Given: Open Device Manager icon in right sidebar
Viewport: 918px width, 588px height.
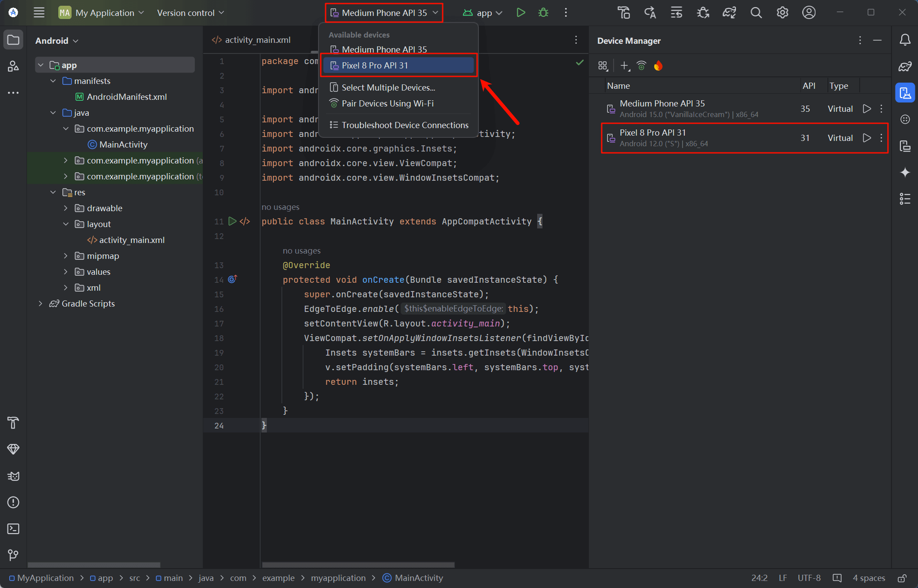Looking at the screenshot, I should 905,93.
